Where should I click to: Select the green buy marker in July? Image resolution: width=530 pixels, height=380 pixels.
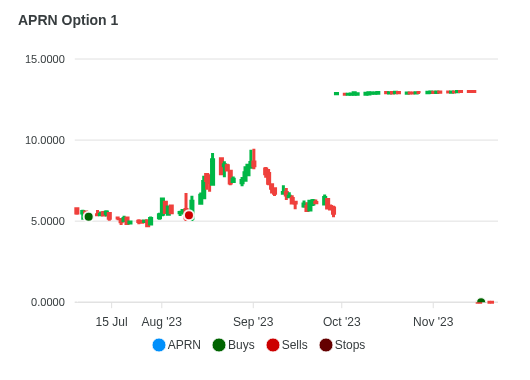click(x=89, y=217)
